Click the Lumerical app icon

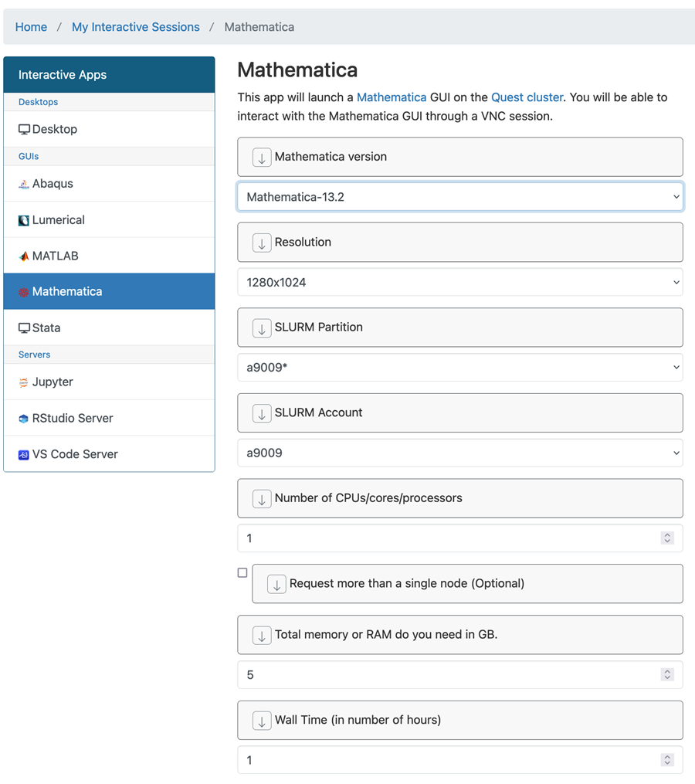24,220
